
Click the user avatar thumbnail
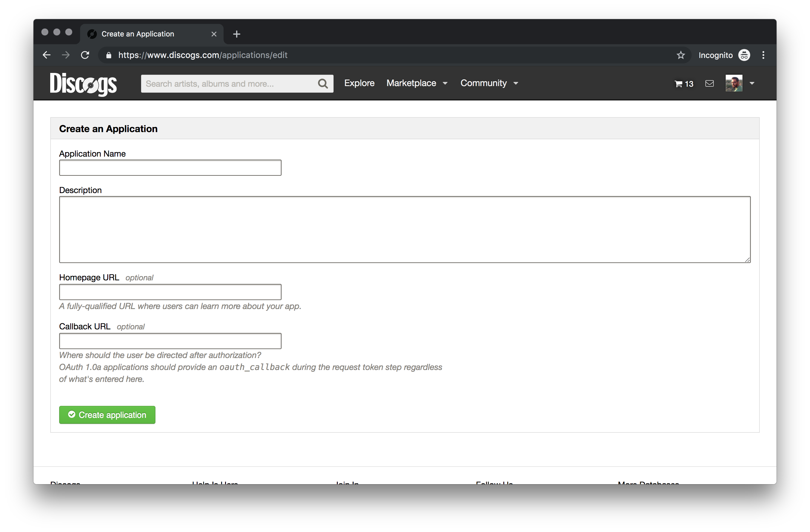click(734, 83)
